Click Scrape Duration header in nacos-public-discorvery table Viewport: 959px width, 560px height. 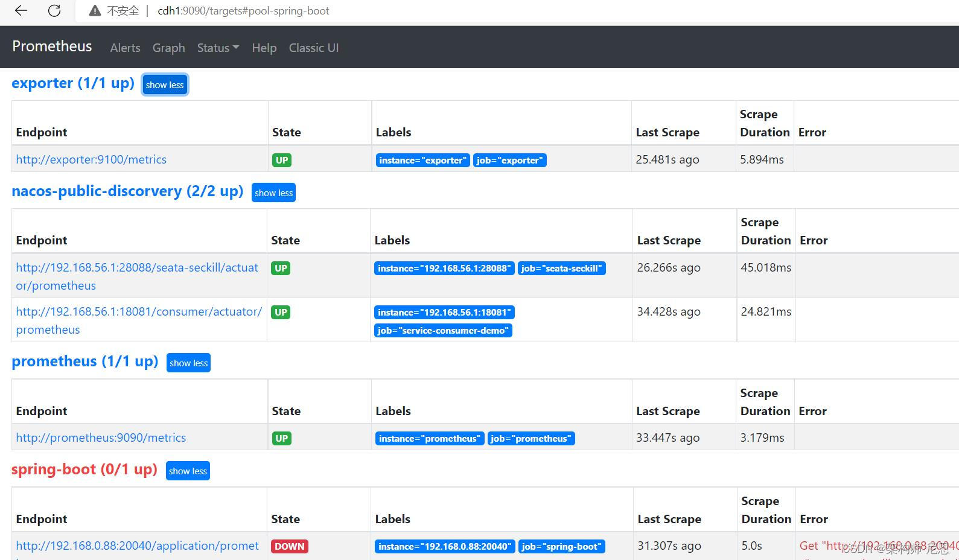[766, 231]
